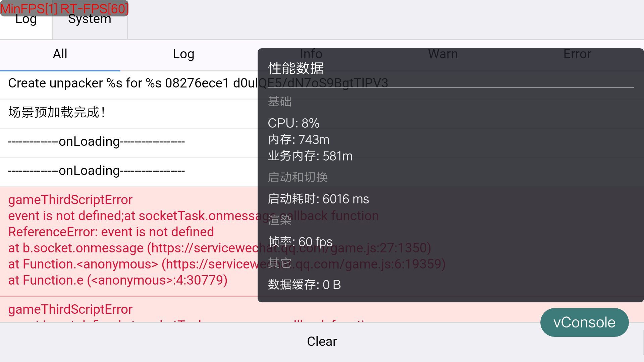This screenshot has width=644, height=362.
Task: Click the 启动耗时 6016 ms reading
Action: pos(318,199)
